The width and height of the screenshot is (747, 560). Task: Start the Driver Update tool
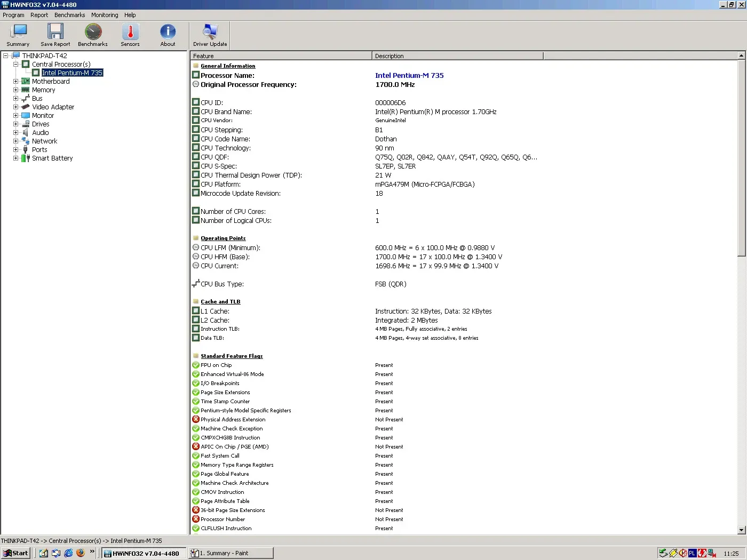coord(210,35)
